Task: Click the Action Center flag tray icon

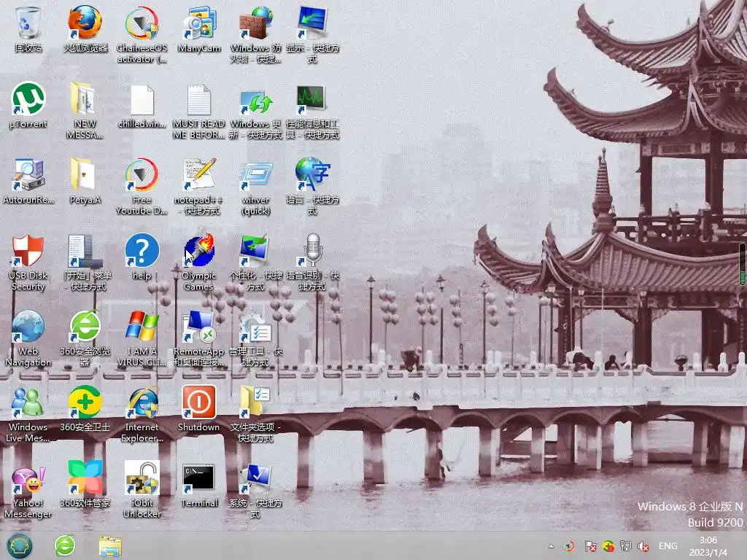Action: [x=590, y=546]
